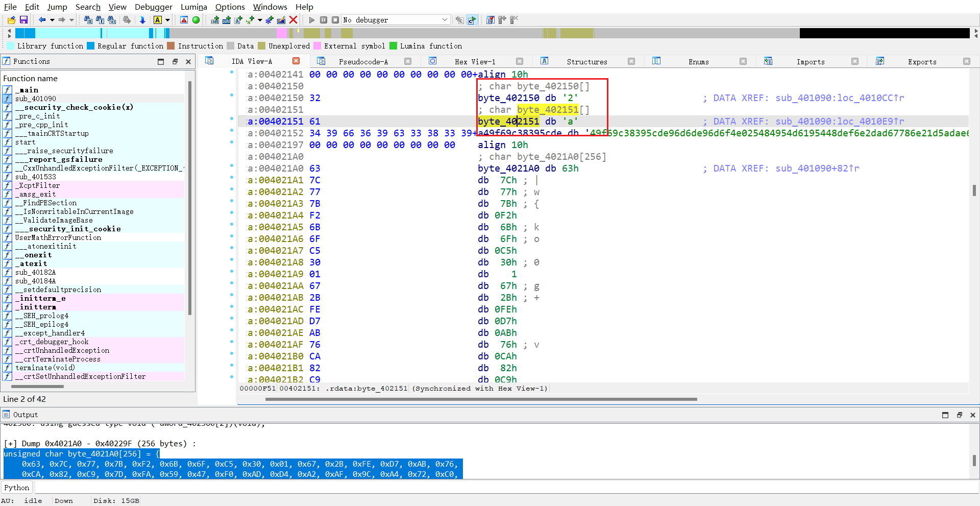Close the IDA View-A tab

pyautogui.click(x=296, y=61)
